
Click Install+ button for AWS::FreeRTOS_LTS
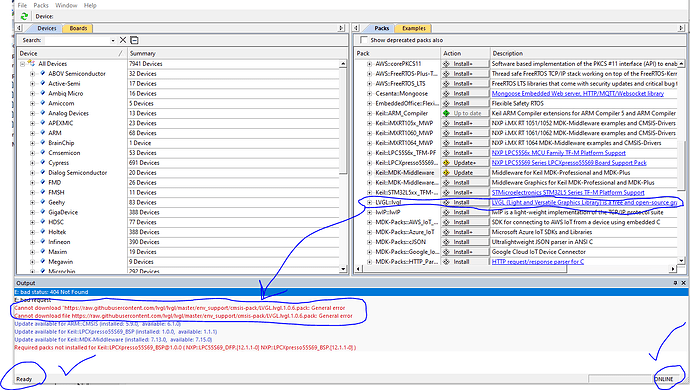click(465, 83)
